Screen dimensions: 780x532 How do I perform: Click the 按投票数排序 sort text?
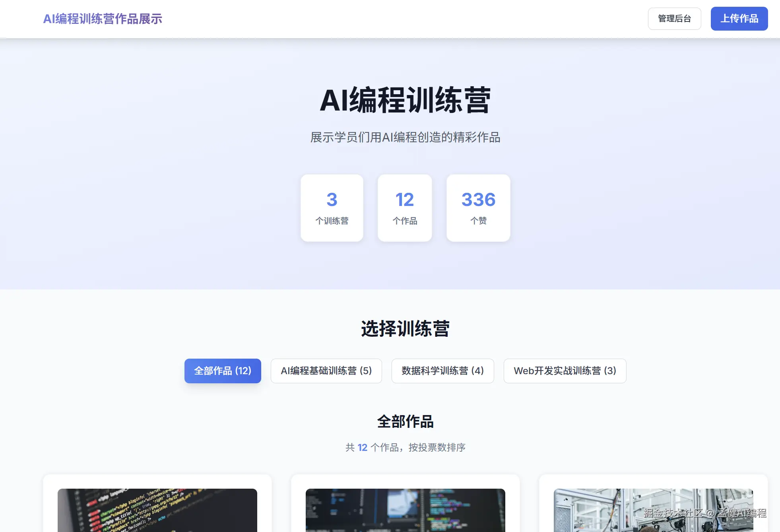tap(437, 448)
